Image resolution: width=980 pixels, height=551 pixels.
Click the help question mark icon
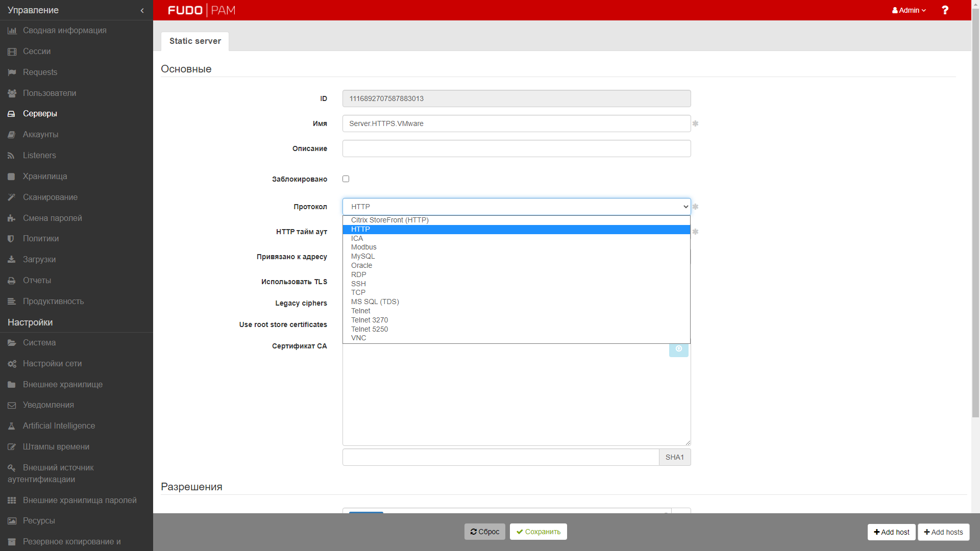pyautogui.click(x=945, y=10)
